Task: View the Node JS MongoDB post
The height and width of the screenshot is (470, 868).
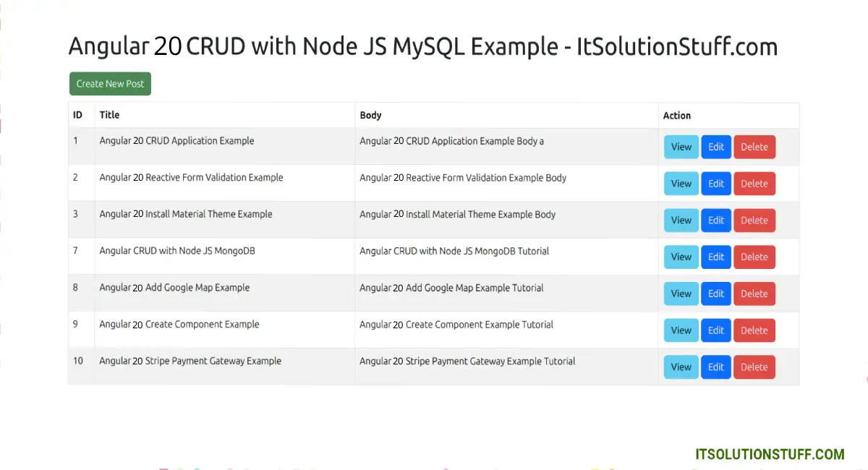Action: point(681,257)
